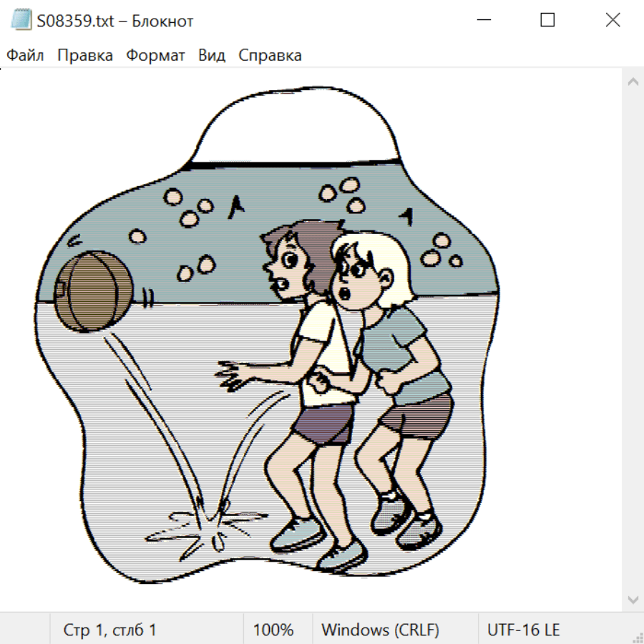Open the Справка menu
The width and height of the screenshot is (644, 644).
pos(270,56)
